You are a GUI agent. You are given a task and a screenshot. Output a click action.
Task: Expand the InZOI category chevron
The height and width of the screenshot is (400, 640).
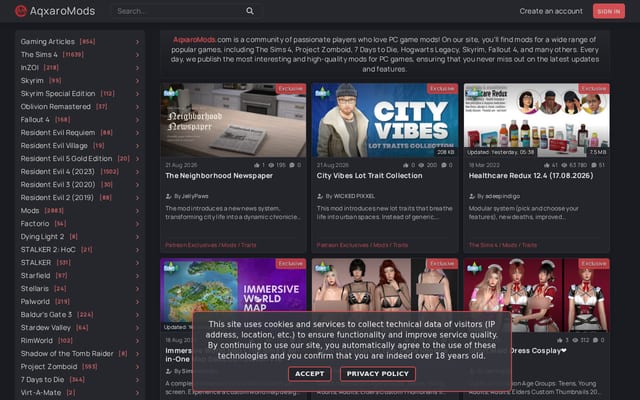[x=138, y=68]
